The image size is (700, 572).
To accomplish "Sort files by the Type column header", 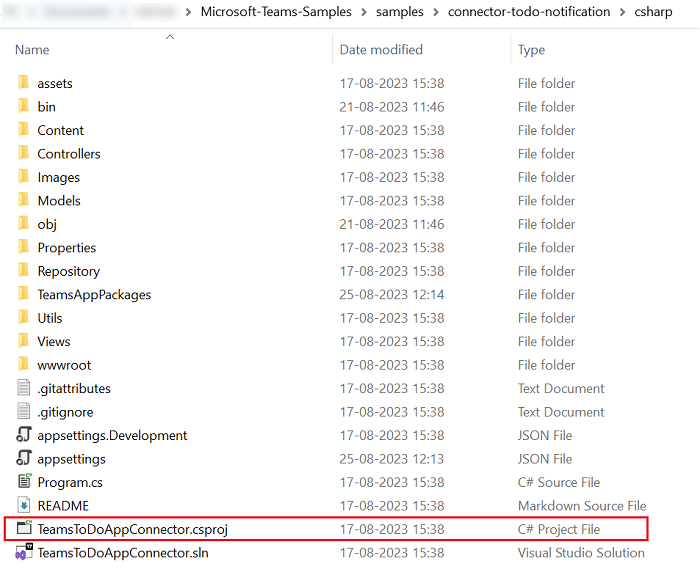I will (531, 50).
